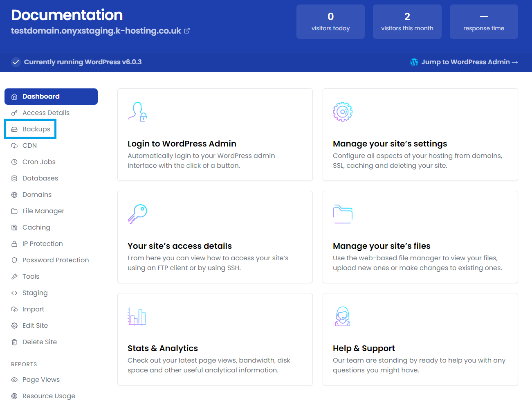Open the Backups section icon
Screen dimensions: 532x408
(x=15, y=129)
